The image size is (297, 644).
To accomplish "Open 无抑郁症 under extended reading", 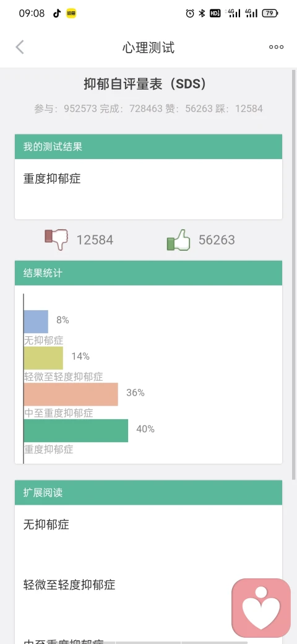I will click(46, 524).
